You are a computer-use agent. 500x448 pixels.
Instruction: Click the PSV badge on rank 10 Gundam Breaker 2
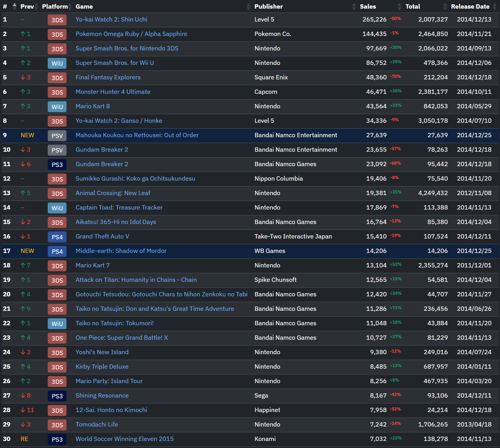[x=57, y=150]
